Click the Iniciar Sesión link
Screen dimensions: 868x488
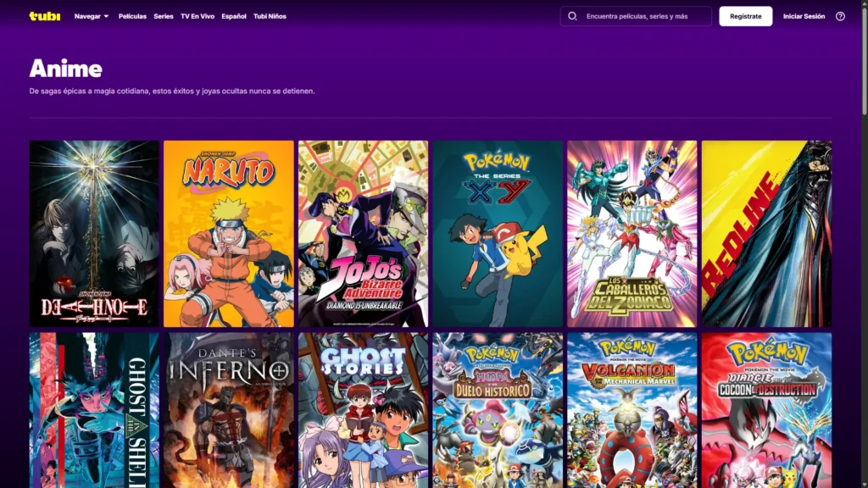coord(804,16)
